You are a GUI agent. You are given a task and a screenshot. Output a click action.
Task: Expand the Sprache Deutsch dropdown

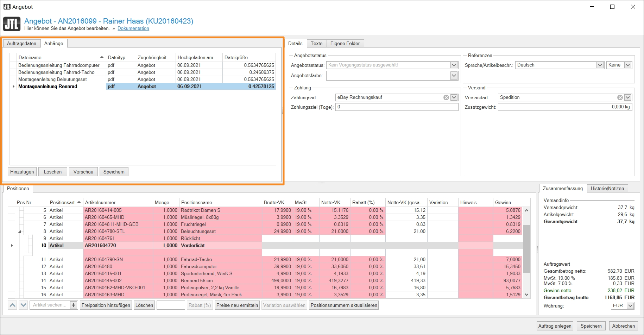click(x=600, y=65)
